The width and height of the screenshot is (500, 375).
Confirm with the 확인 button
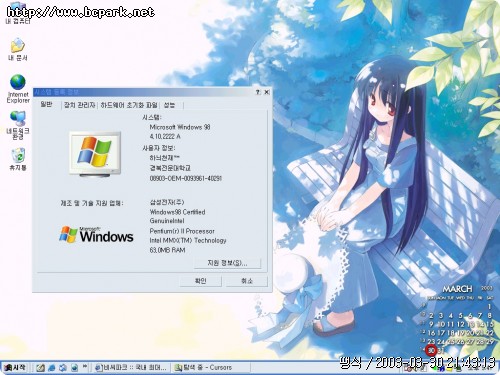tap(200, 281)
